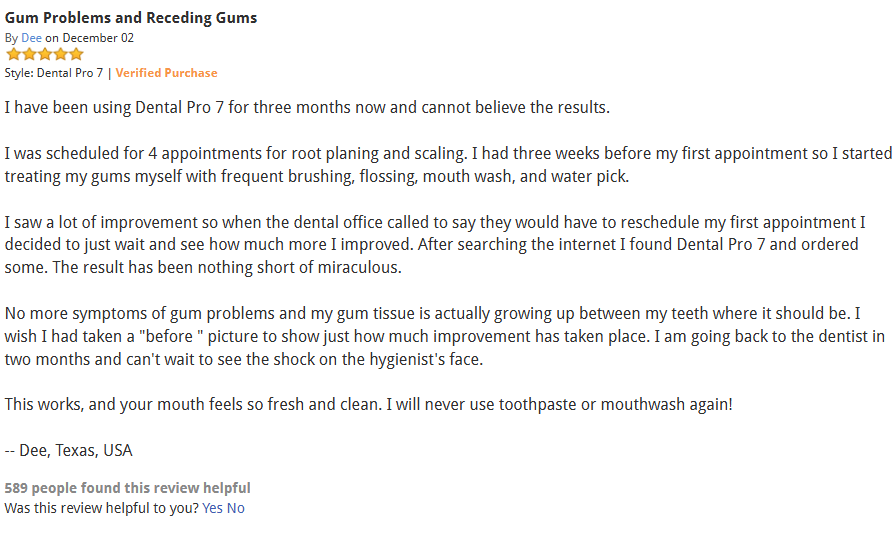Screen dimensions: 894x537
Task: Click the fourth star in the rating
Action: pos(60,55)
